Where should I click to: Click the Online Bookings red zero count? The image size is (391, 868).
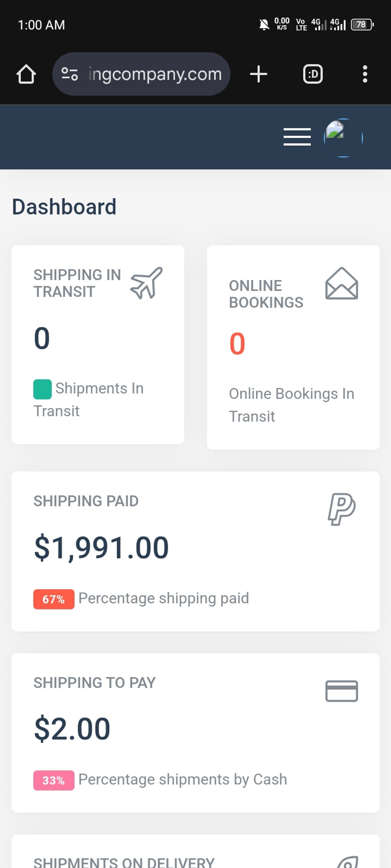pos(237,343)
